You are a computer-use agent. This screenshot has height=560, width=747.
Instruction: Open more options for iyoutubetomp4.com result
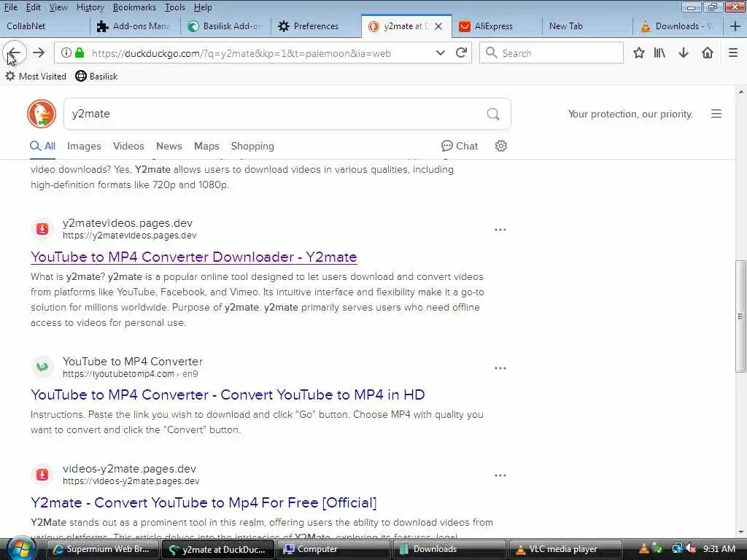(x=500, y=368)
